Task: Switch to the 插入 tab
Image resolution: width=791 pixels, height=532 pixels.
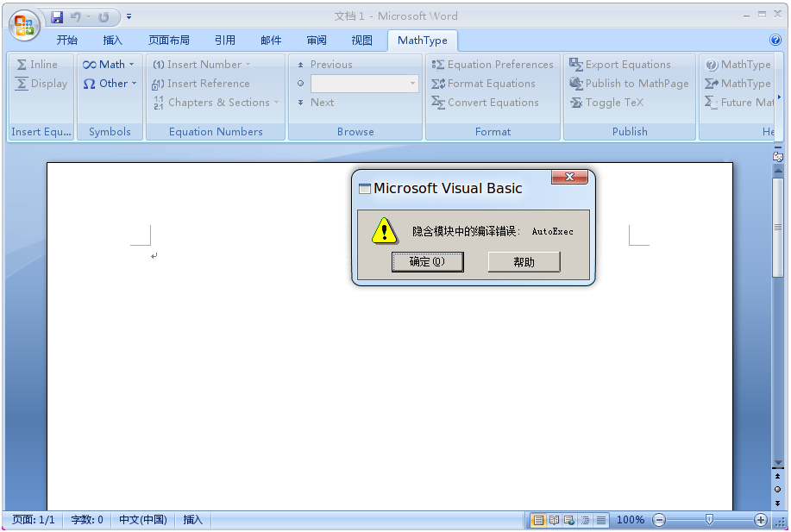Action: [112, 41]
